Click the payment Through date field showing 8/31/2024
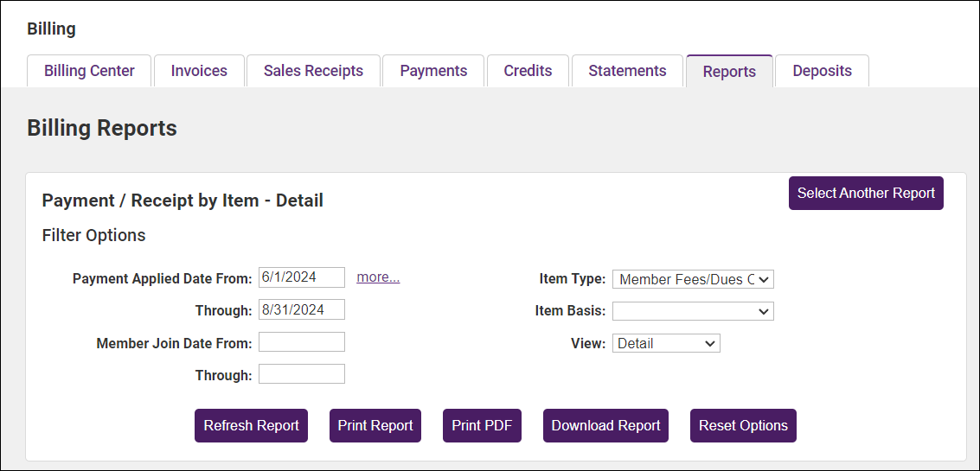Viewport: 980px width, 471px height. pos(301,310)
